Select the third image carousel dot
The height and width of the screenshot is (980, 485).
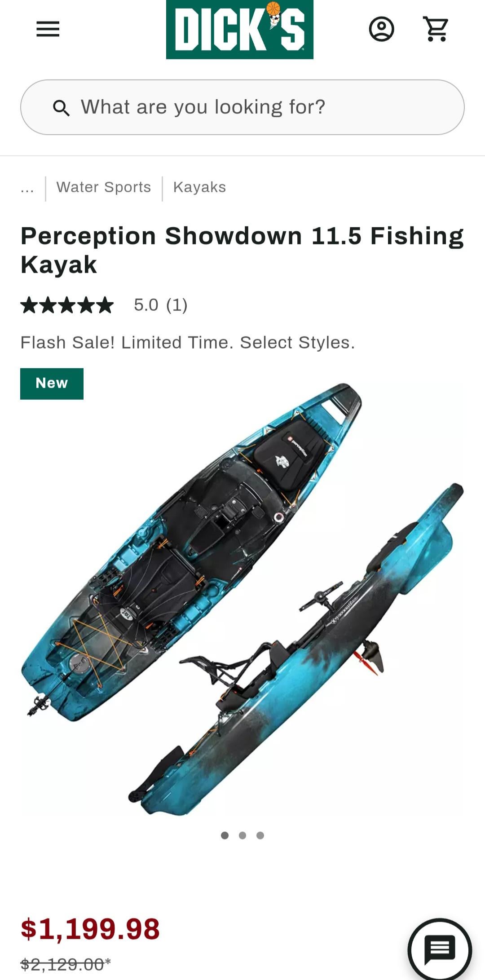click(x=260, y=835)
